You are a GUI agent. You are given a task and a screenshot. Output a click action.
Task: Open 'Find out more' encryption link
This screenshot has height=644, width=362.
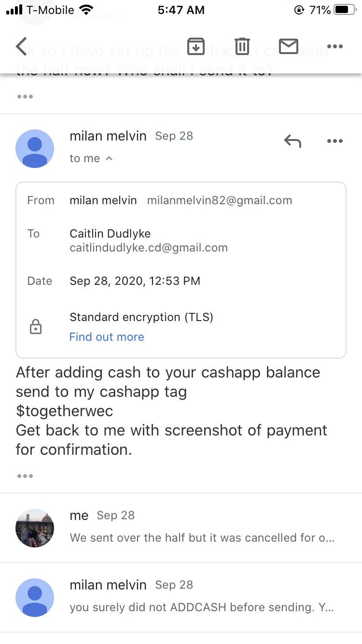107,337
